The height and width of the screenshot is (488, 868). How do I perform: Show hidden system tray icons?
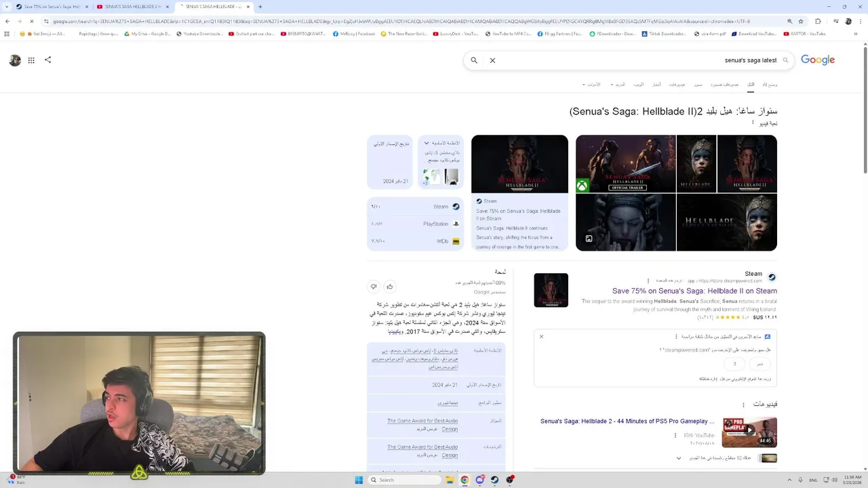789,480
